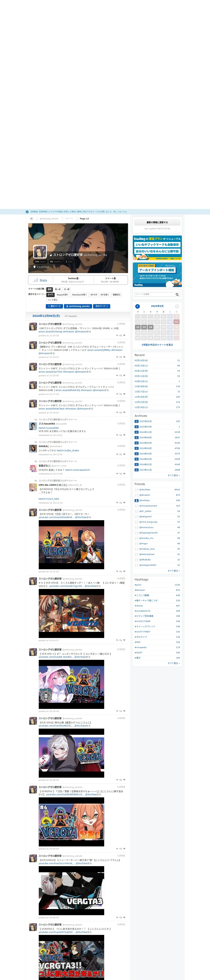Click the home icon in the breadcrumb

point(32,219)
